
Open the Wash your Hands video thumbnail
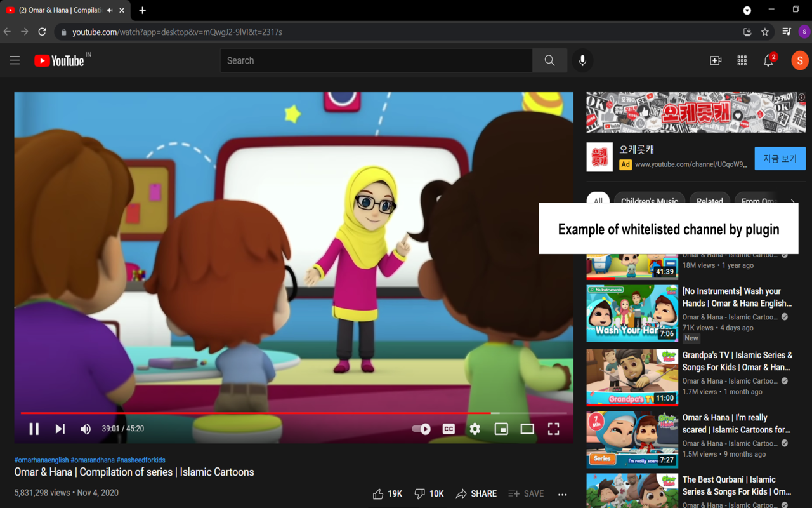(632, 314)
